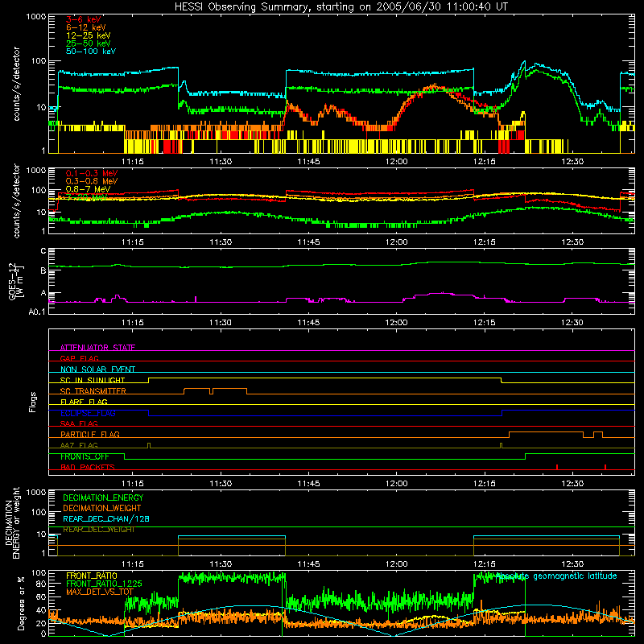Click the DECIMATION_WEIGHT legend entry

[x=102, y=508]
